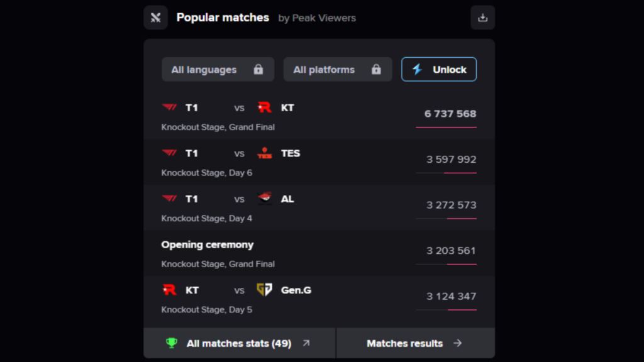Click the TES team logo
The image size is (644, 362).
click(x=264, y=153)
